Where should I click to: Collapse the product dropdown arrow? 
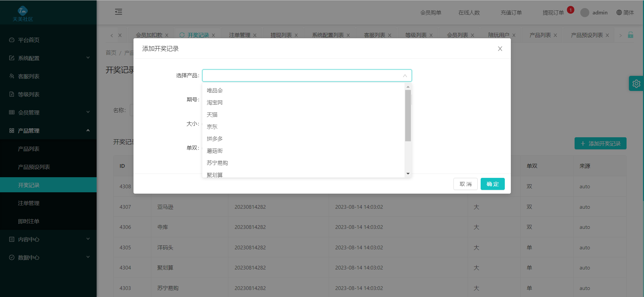(x=405, y=76)
